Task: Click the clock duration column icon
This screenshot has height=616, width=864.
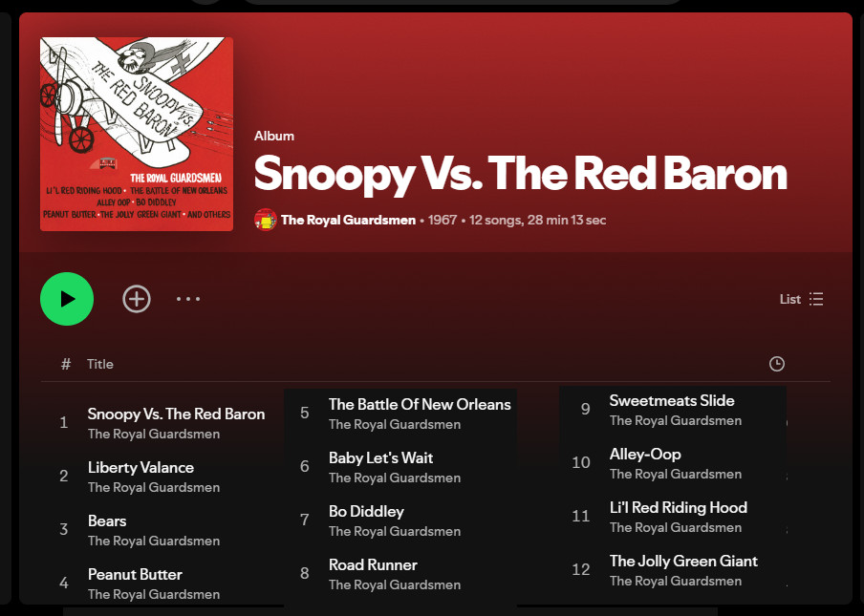Action: click(776, 364)
